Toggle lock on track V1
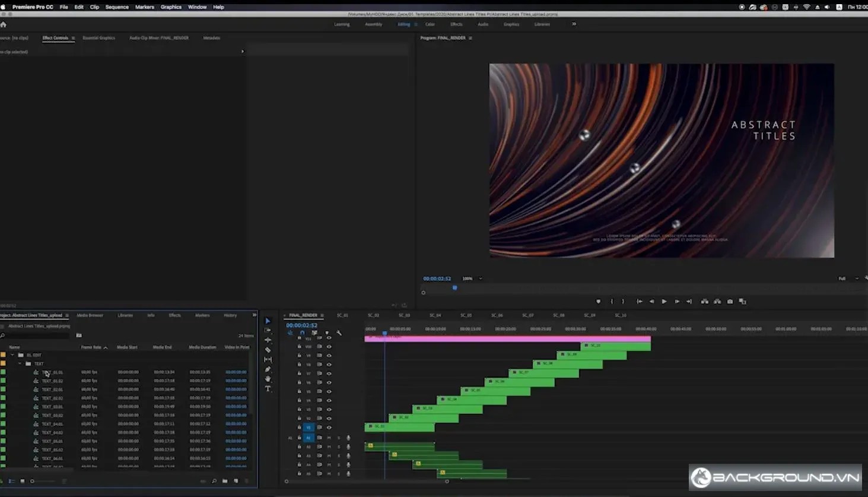 [299, 428]
